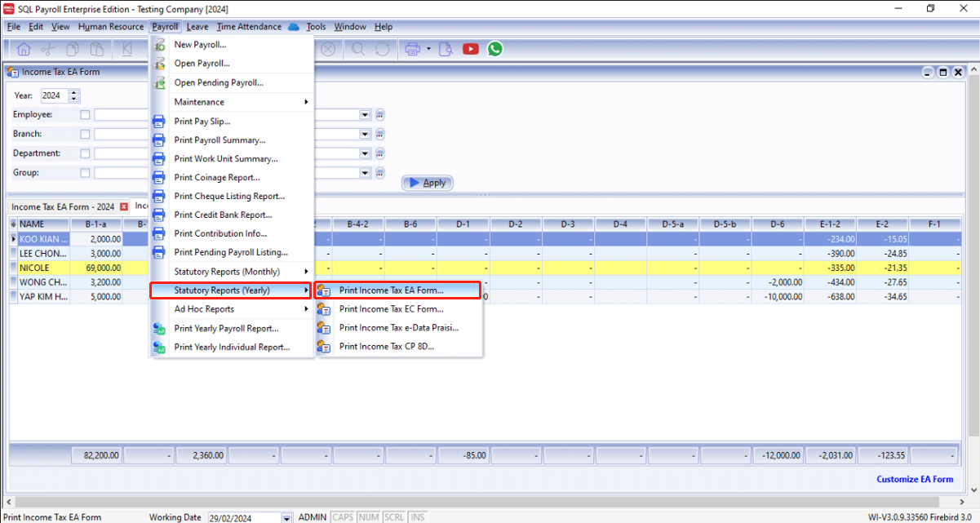Click the cloud icon in menu bar

[294, 27]
